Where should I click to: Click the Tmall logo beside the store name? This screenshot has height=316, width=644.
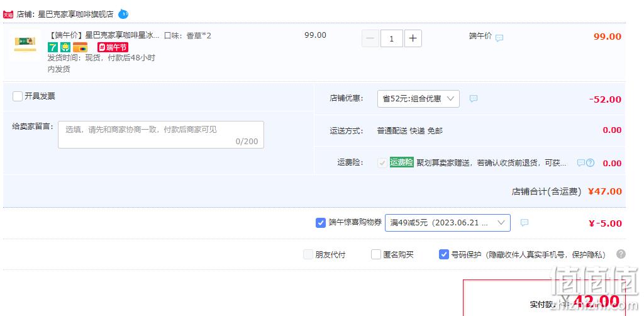pos(8,14)
